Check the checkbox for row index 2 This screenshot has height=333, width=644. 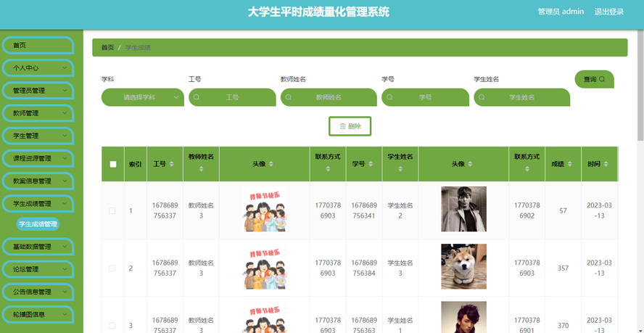pos(112,268)
